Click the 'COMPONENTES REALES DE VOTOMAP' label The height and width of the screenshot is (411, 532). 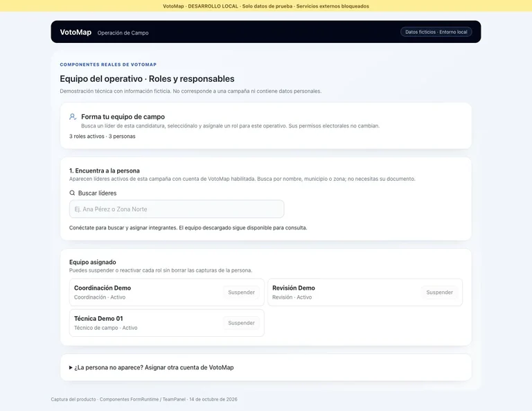[x=108, y=64]
